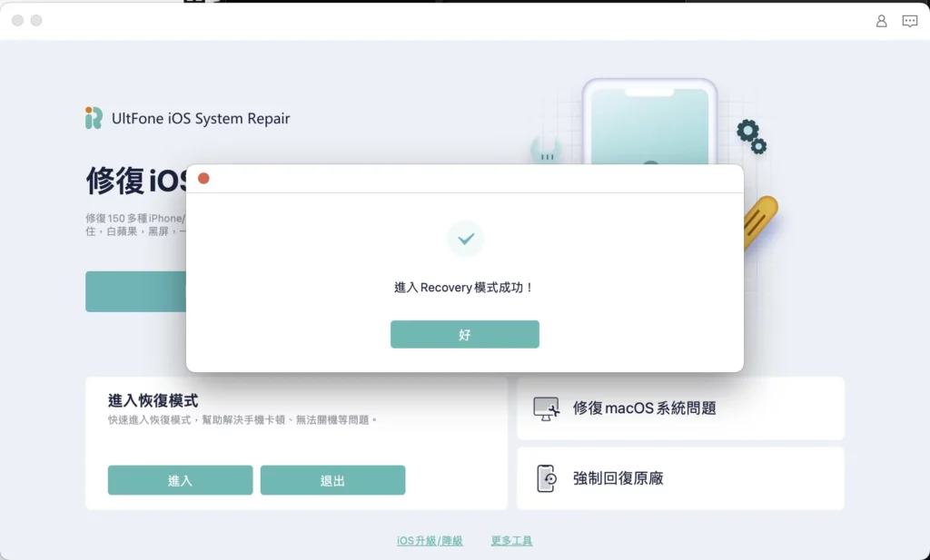The width and height of the screenshot is (930, 560).
Task: Open 強制回復原廠 card
Action: pos(680,478)
